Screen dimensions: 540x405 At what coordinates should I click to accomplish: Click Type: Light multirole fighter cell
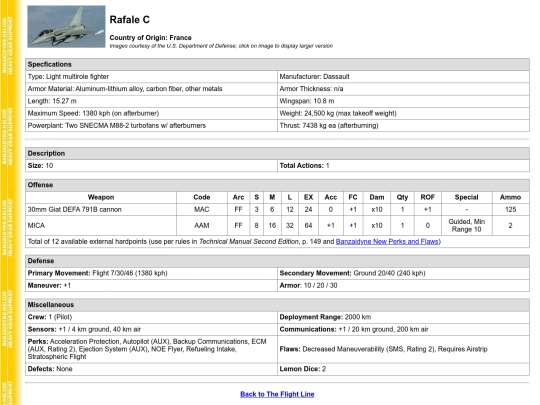(152, 76)
